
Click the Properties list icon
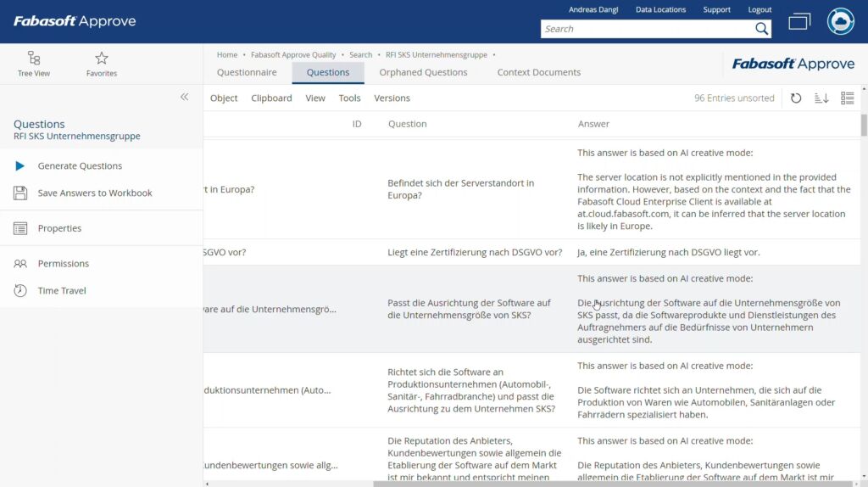pyautogui.click(x=20, y=228)
